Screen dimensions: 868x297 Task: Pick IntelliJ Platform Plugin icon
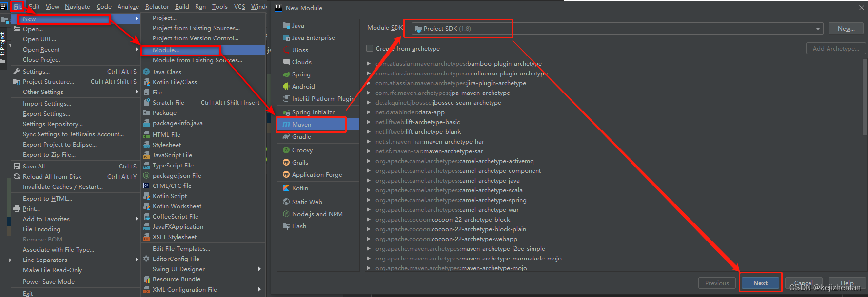click(286, 99)
